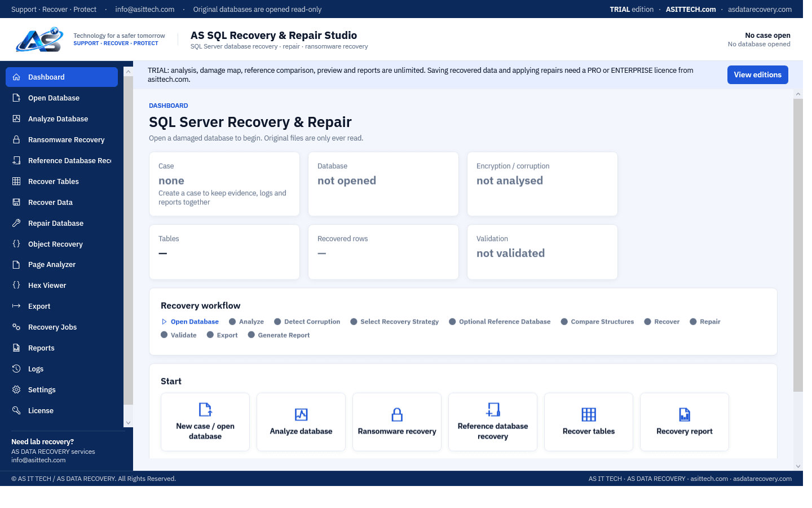
Task: Click the Database not opened card
Action: click(383, 184)
